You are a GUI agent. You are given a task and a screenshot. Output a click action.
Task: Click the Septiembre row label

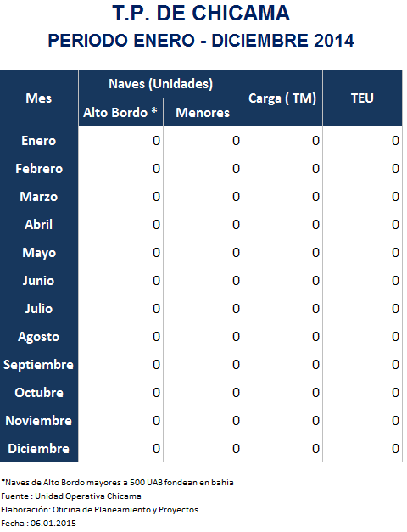pos(39,364)
